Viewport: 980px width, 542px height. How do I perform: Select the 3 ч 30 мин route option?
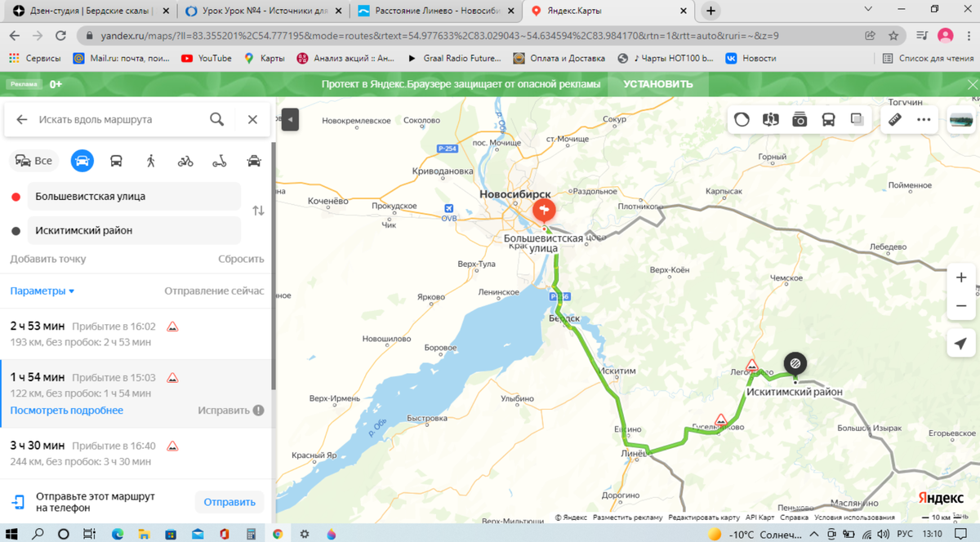pyautogui.click(x=136, y=454)
